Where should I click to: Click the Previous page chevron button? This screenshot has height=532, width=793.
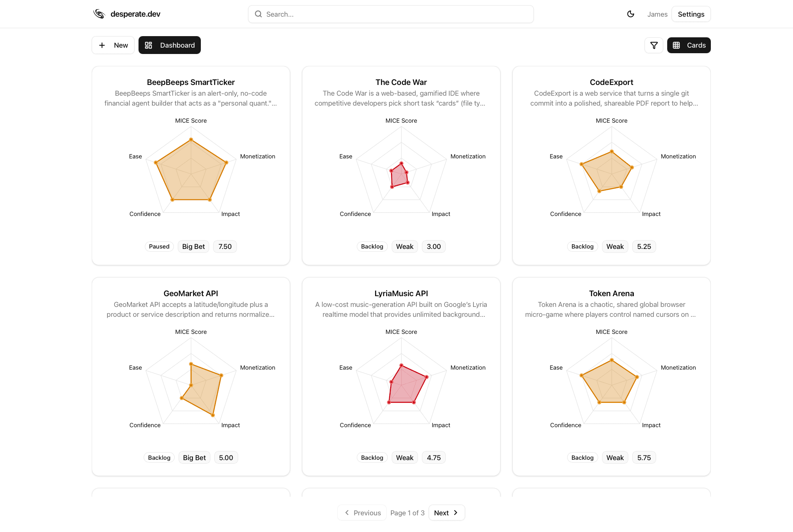pos(362,513)
